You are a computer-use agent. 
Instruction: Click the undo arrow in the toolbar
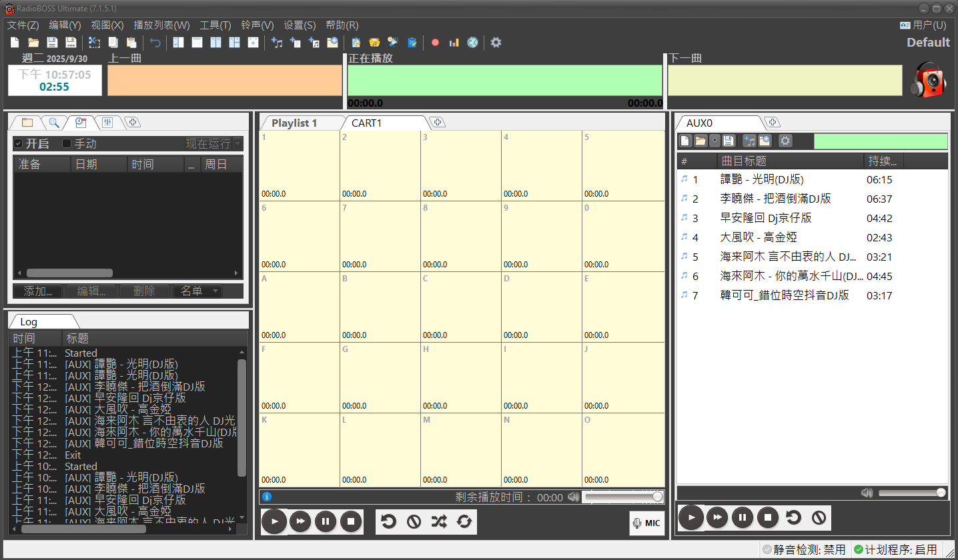(x=155, y=43)
